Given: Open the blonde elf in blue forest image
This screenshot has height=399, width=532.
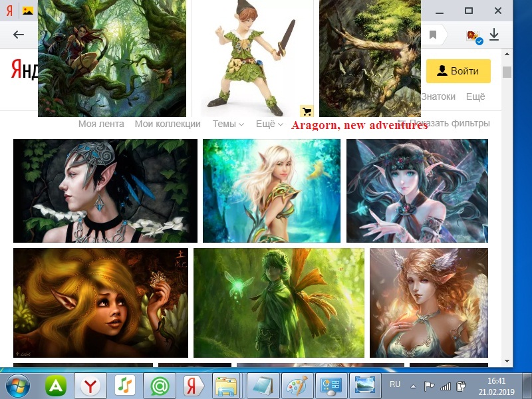Looking at the screenshot, I should tap(271, 191).
